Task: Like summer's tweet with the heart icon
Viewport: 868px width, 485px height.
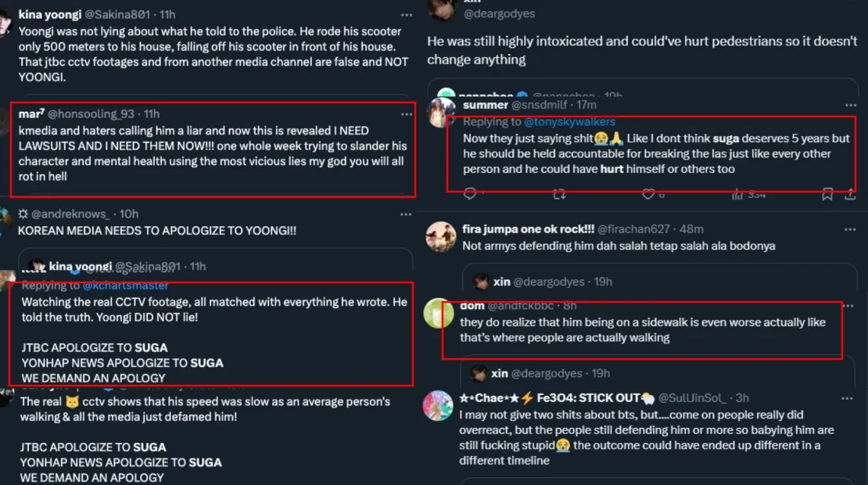Action: coord(647,194)
